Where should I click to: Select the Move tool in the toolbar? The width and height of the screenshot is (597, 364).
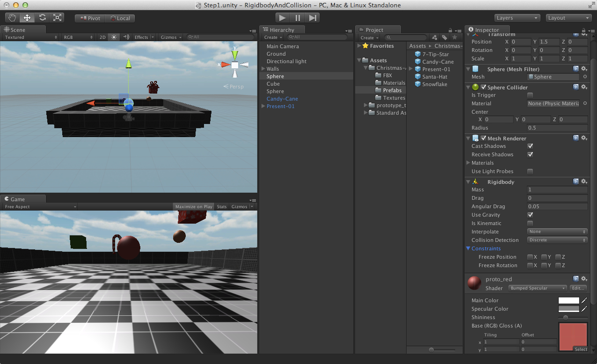pyautogui.click(x=27, y=17)
